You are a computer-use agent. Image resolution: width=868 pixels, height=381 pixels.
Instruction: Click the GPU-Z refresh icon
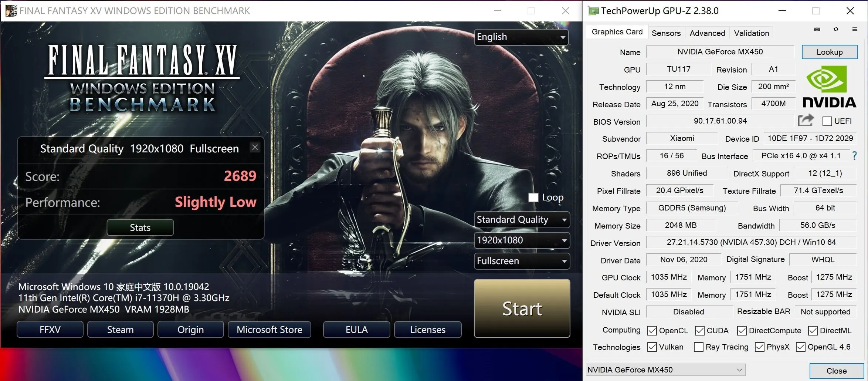pos(836,29)
